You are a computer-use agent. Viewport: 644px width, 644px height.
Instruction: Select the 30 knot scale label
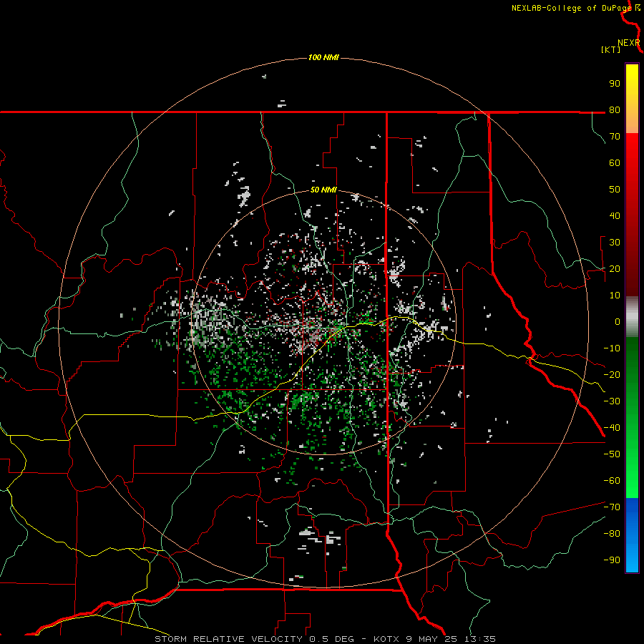(x=615, y=243)
